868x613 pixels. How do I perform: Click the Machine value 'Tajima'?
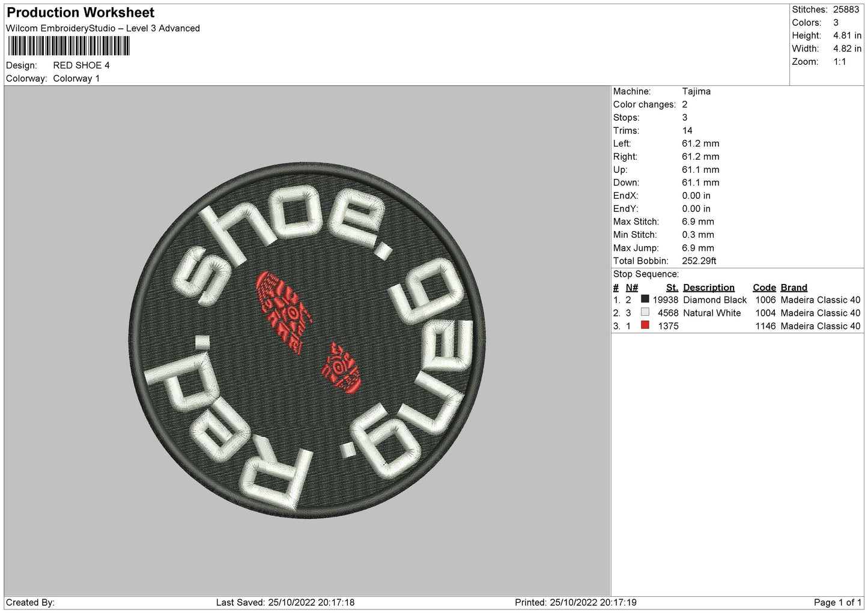[696, 91]
